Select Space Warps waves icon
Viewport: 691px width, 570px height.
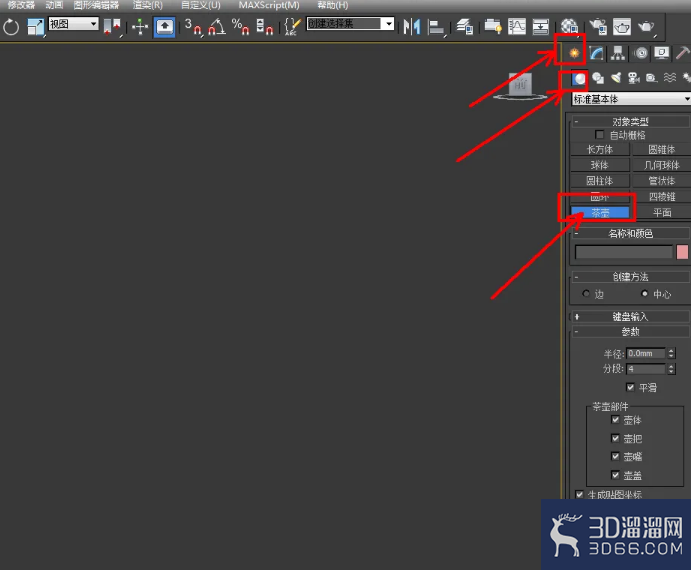tap(670, 78)
